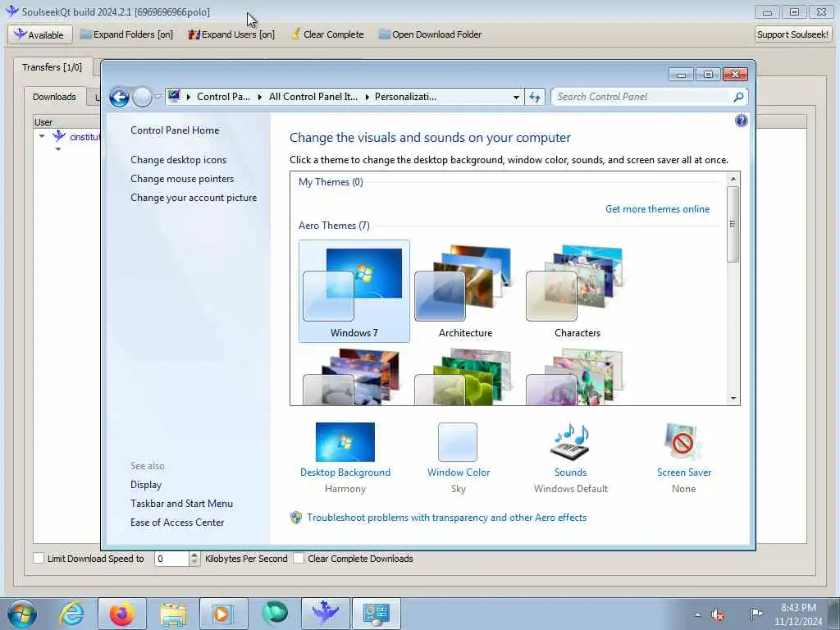The height and width of the screenshot is (630, 840).
Task: Select the Downloads tab in Soulseek
Action: point(54,97)
